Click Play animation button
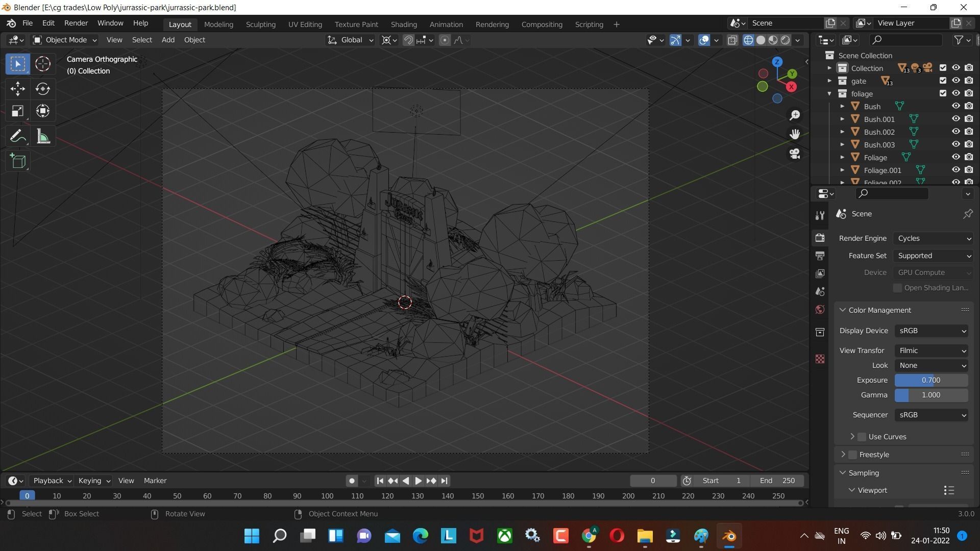Image resolution: width=980 pixels, height=551 pixels. point(418,481)
